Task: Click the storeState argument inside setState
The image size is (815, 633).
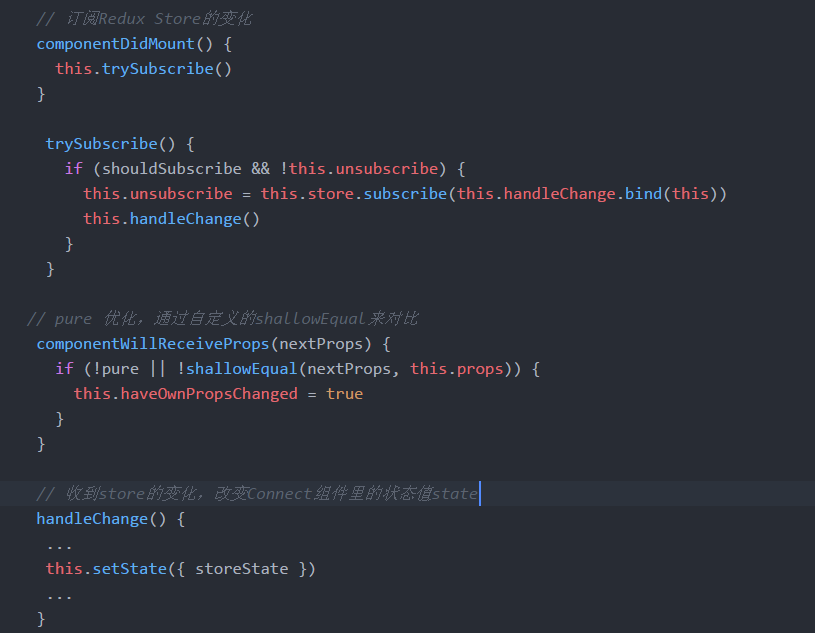Action: coord(241,569)
